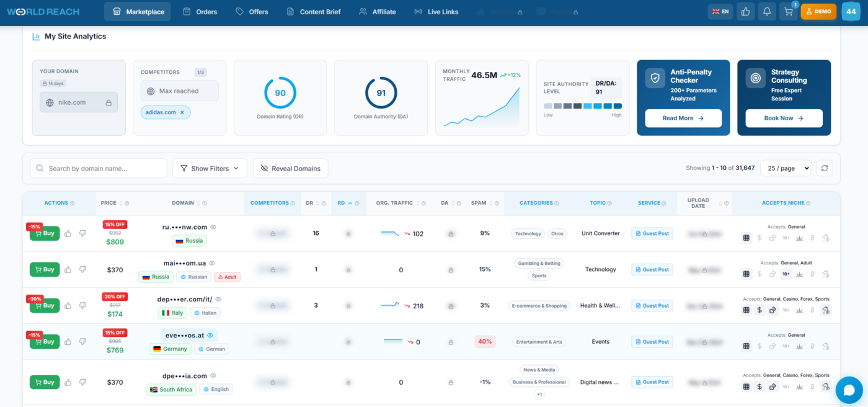Go to Orders tab

point(200,12)
